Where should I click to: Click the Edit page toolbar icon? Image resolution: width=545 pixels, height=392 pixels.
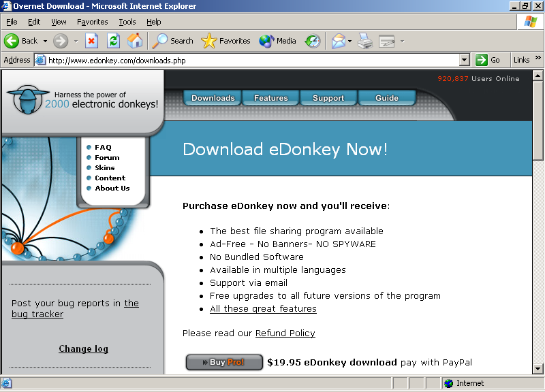pos(387,41)
